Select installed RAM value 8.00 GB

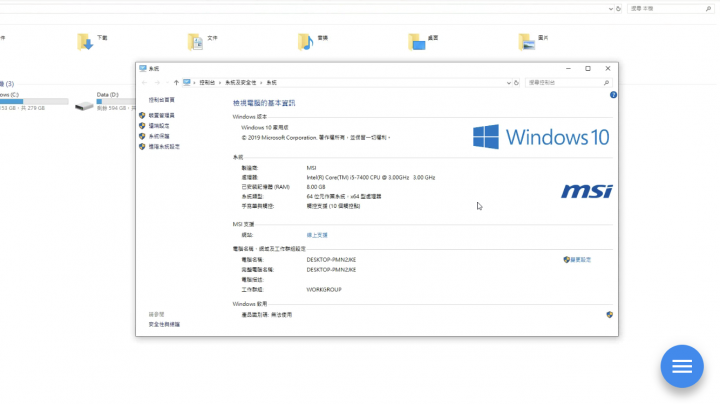[316, 187]
